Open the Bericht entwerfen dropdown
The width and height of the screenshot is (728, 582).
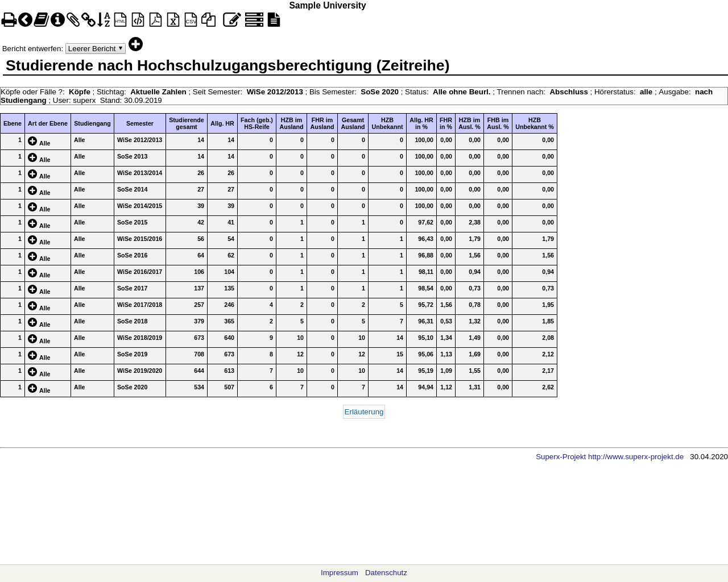(x=95, y=48)
